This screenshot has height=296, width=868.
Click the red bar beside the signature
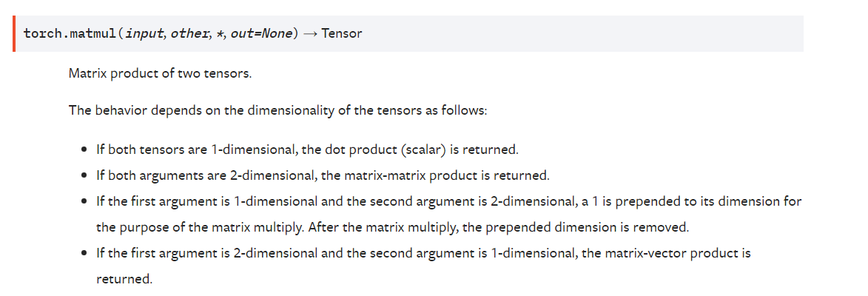click(x=14, y=34)
